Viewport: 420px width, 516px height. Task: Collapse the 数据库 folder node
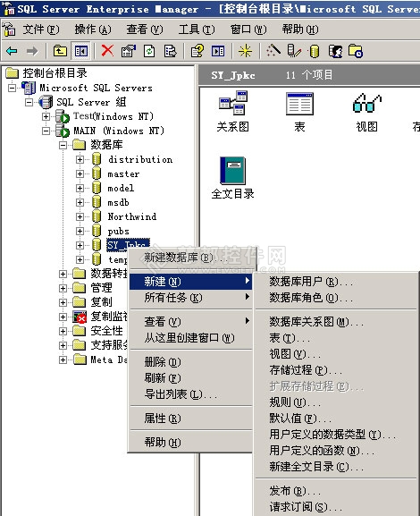[63, 145]
